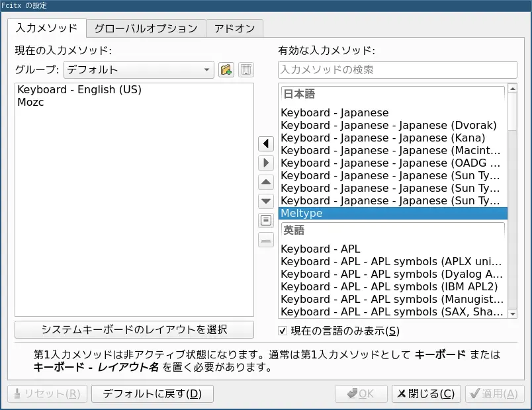Select Meltype in available input methods
Viewport: 532px width, 410px height.
[393, 214]
